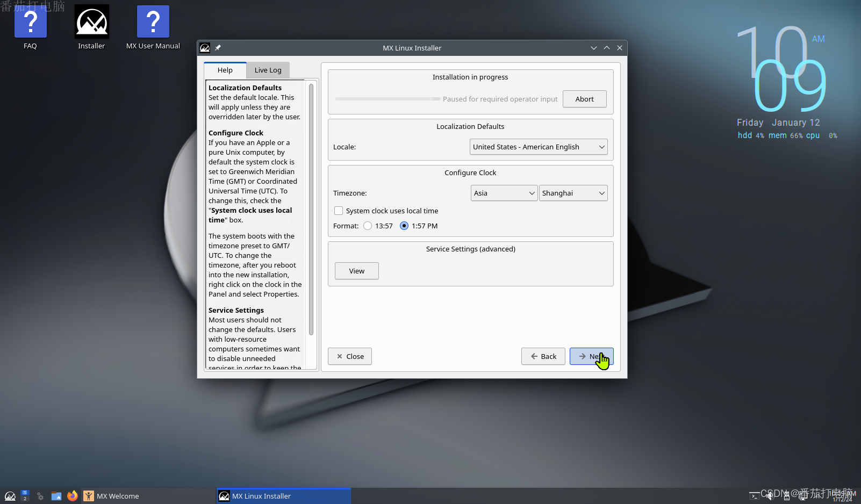
Task: Close the installer window with the X icon
Action: coord(620,48)
